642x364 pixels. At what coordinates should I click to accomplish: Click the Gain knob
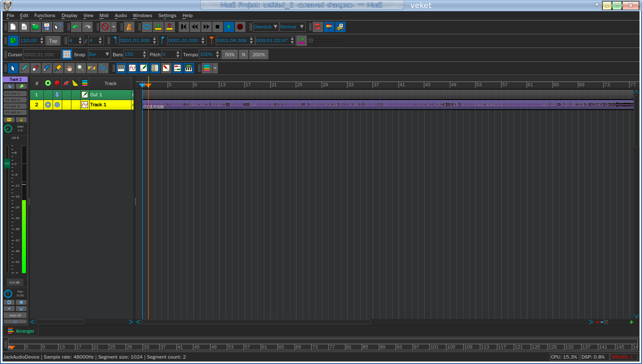pyautogui.click(x=8, y=128)
